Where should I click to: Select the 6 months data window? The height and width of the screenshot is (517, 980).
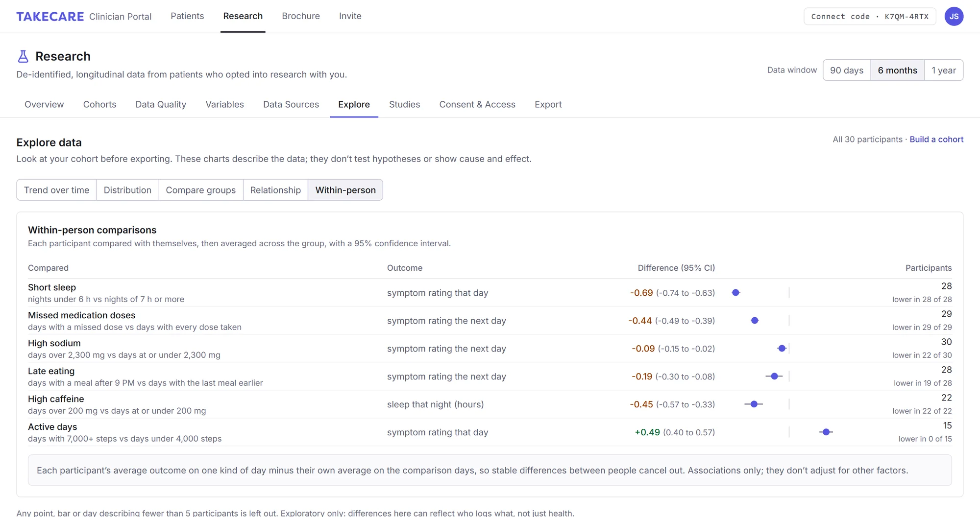(x=897, y=70)
